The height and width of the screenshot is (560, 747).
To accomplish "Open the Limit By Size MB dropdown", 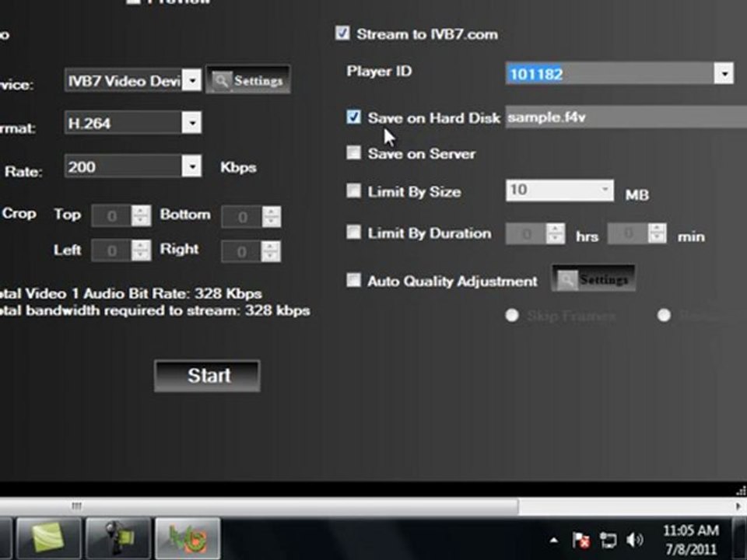I will pos(605,190).
